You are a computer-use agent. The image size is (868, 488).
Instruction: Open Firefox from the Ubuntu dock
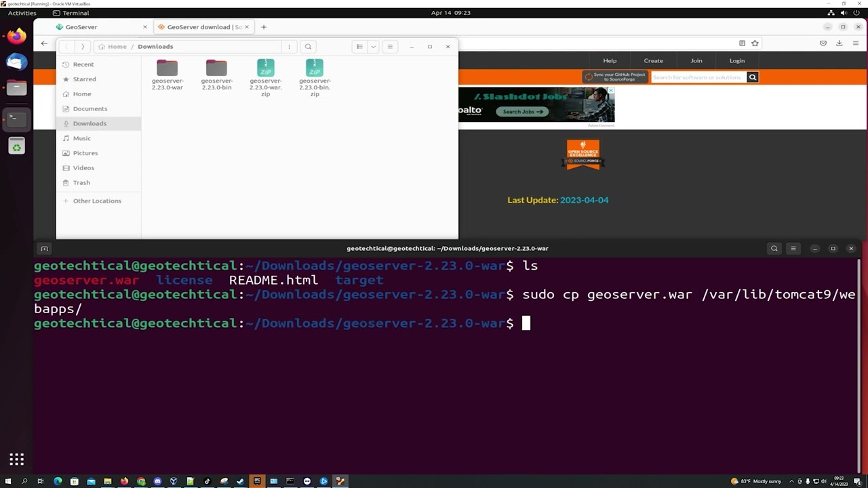16,36
